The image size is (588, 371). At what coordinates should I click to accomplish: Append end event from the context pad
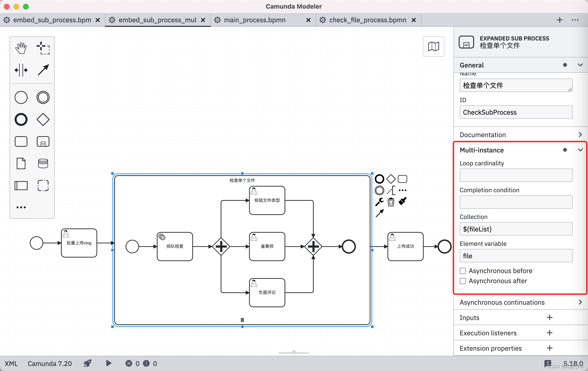[379, 179]
